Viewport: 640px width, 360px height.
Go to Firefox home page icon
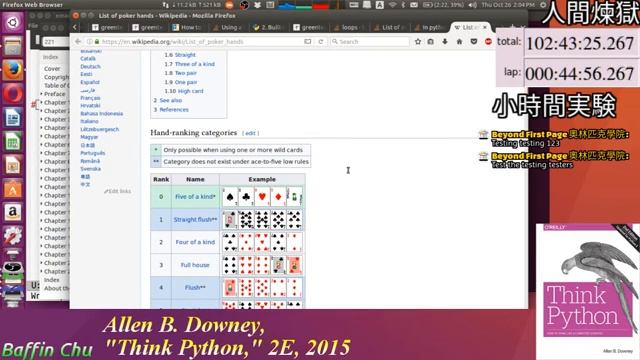459,42
